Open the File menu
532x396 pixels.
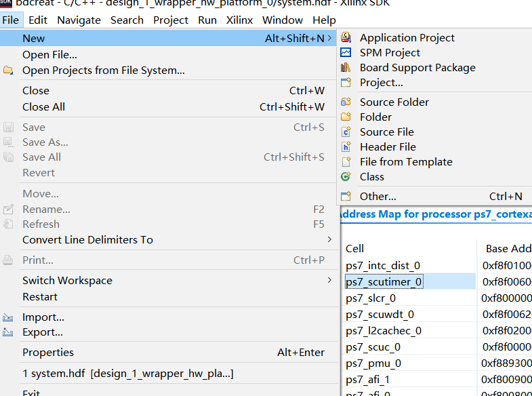[11, 20]
